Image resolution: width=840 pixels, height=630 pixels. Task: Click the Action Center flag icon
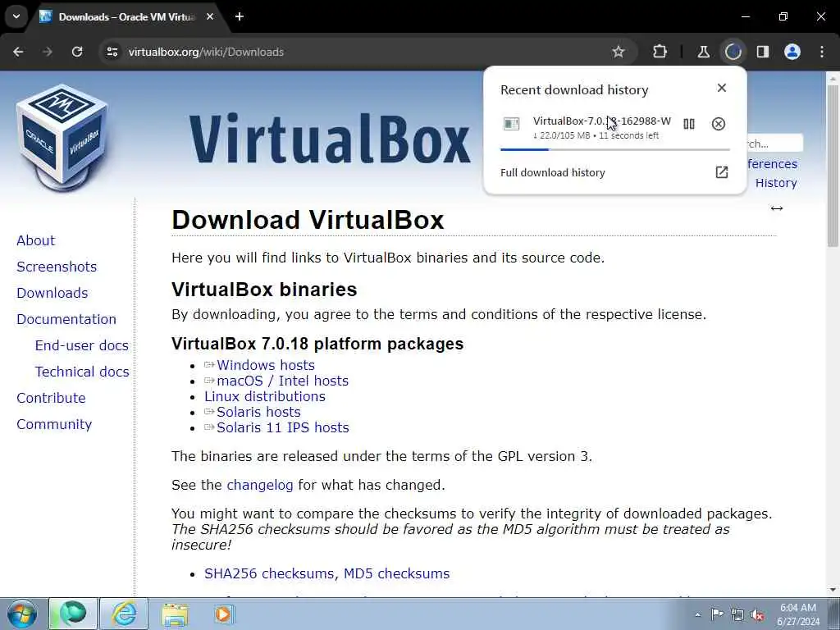[x=717, y=614]
